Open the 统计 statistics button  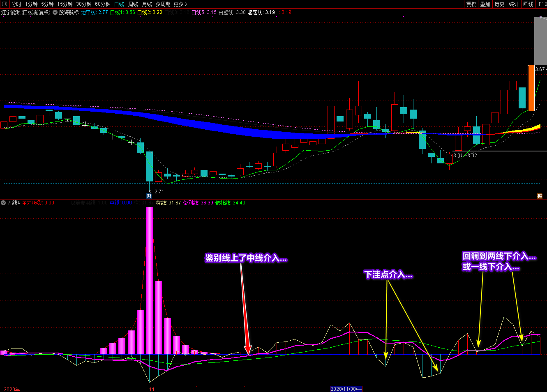[514, 4]
